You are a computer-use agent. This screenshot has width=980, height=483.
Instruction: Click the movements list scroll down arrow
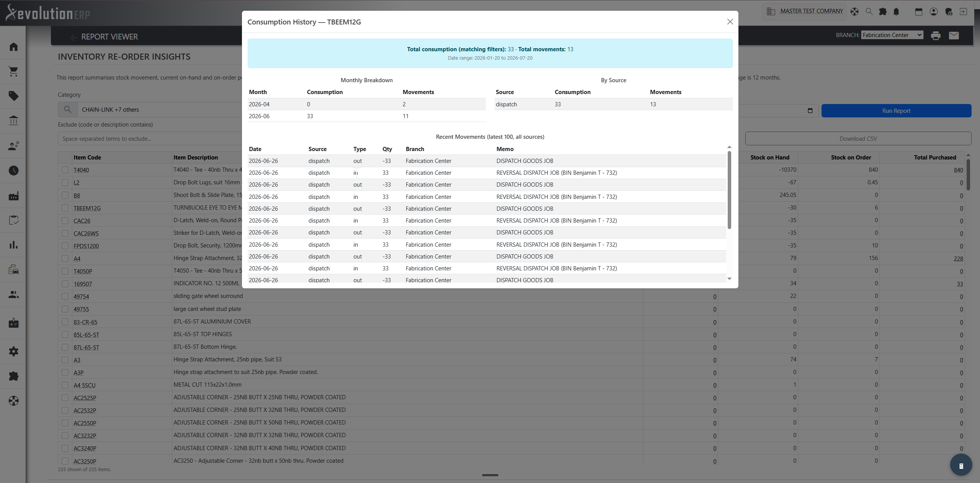[x=729, y=279]
